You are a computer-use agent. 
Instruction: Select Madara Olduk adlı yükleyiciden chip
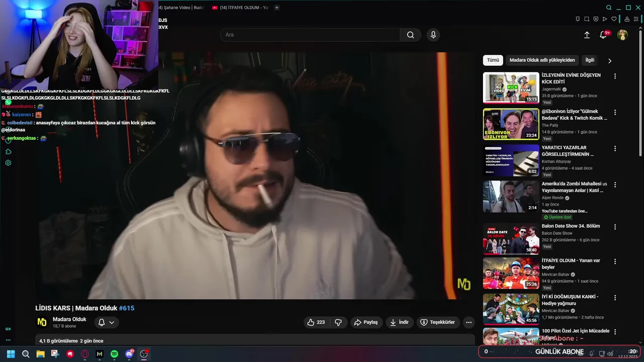tap(542, 60)
